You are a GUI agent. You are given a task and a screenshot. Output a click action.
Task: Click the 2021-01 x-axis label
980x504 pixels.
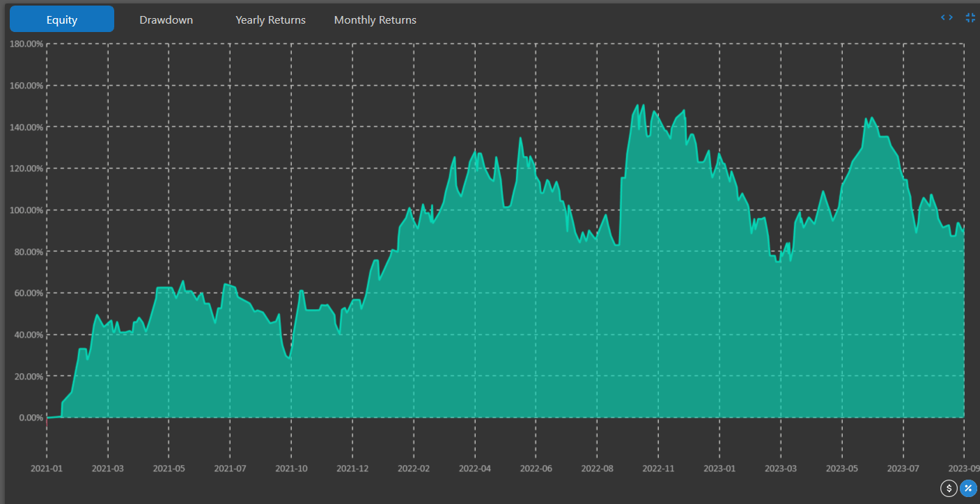[47, 468]
